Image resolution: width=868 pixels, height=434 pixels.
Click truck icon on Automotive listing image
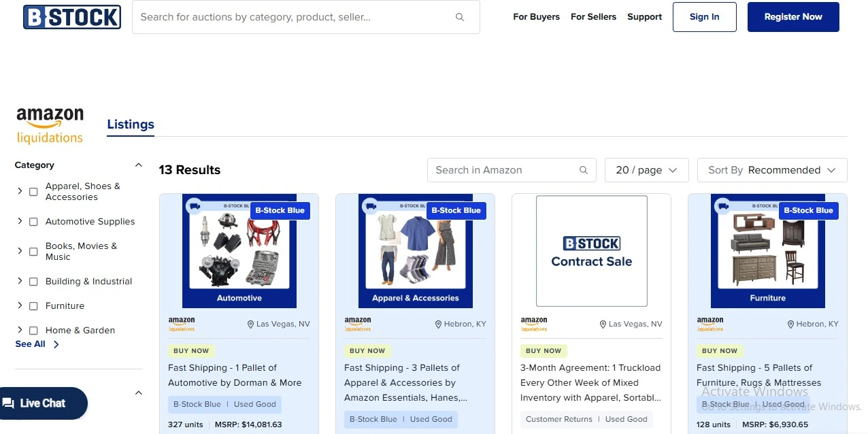tap(195, 206)
